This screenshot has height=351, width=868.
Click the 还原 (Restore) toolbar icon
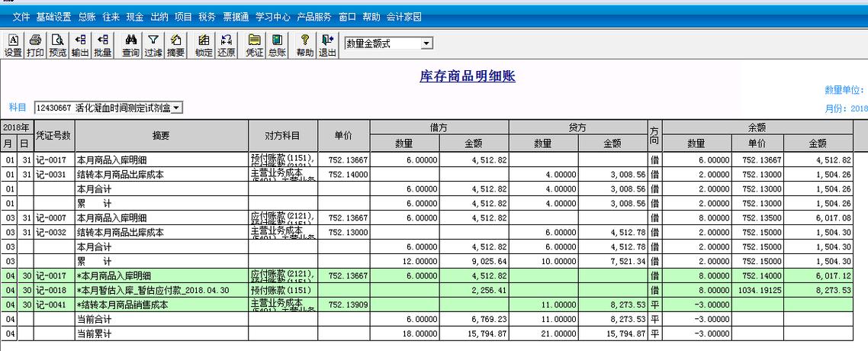click(226, 45)
